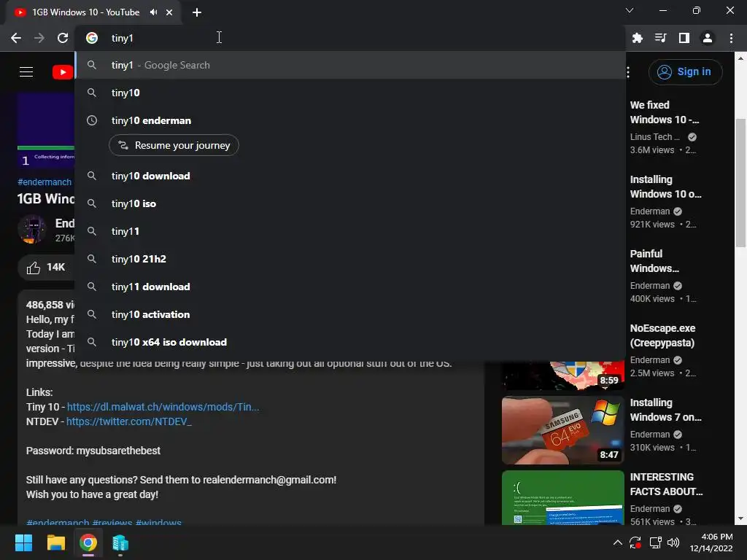Select 'tiny1 - Google Search' suggestion

(350, 65)
